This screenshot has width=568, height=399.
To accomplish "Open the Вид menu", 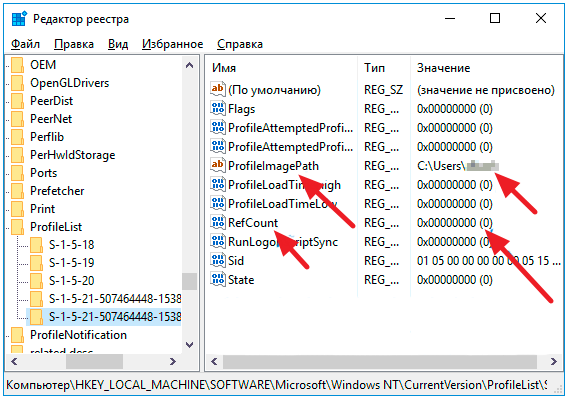I will (118, 44).
